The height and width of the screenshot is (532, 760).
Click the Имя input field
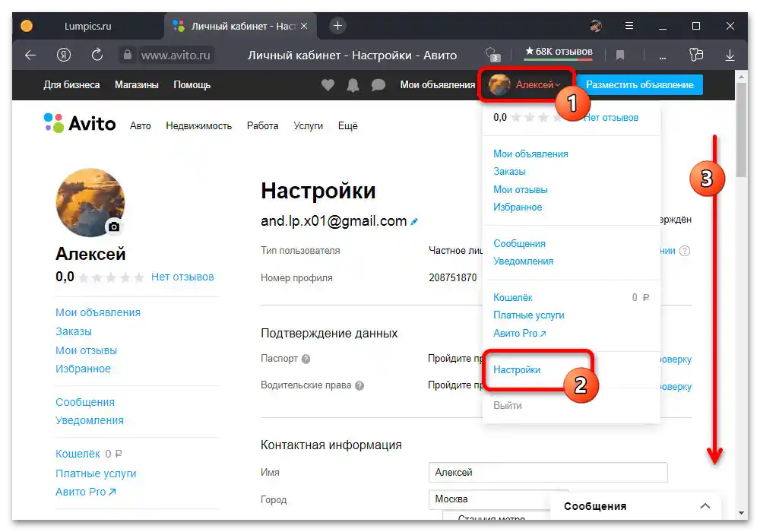[x=548, y=473]
